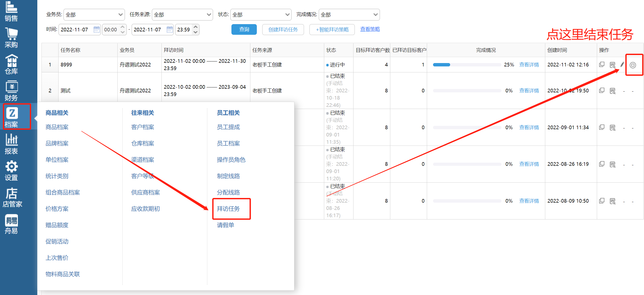The height and width of the screenshot is (295, 644).
Task: Open the 查看策略 link
Action: [370, 29]
